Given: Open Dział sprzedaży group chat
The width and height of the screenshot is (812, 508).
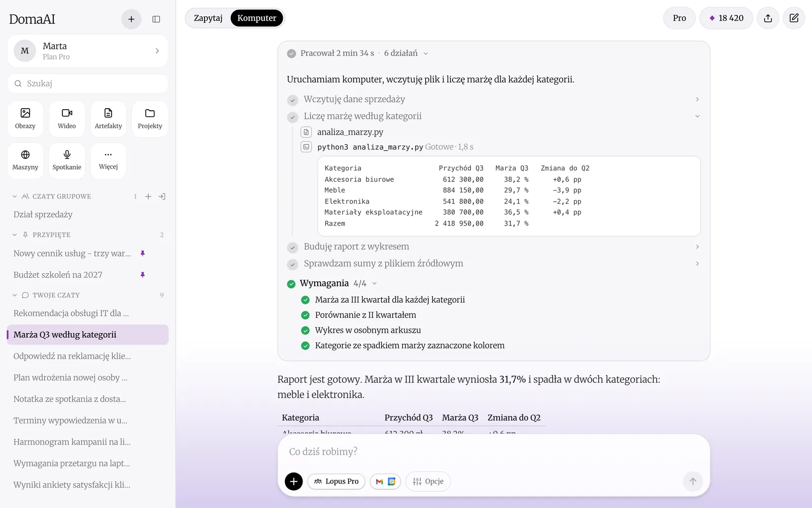Looking at the screenshot, I should (x=88, y=214).
